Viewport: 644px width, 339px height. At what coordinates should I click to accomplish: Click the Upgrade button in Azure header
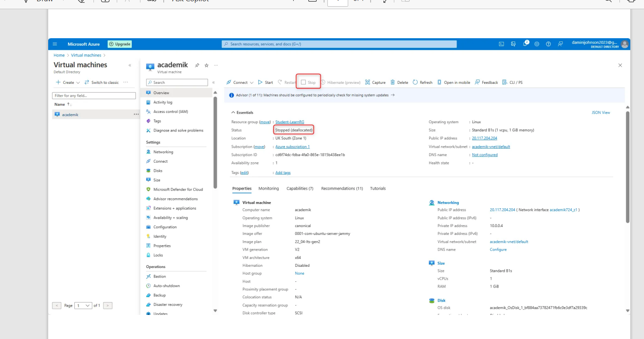(120, 44)
